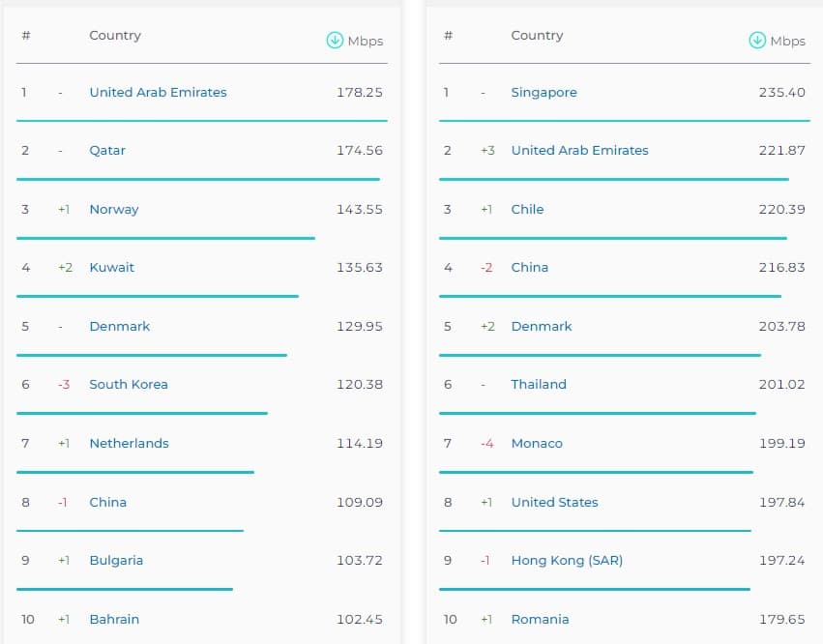823x644 pixels.
Task: Open the Singapore country link
Action: [x=544, y=93]
